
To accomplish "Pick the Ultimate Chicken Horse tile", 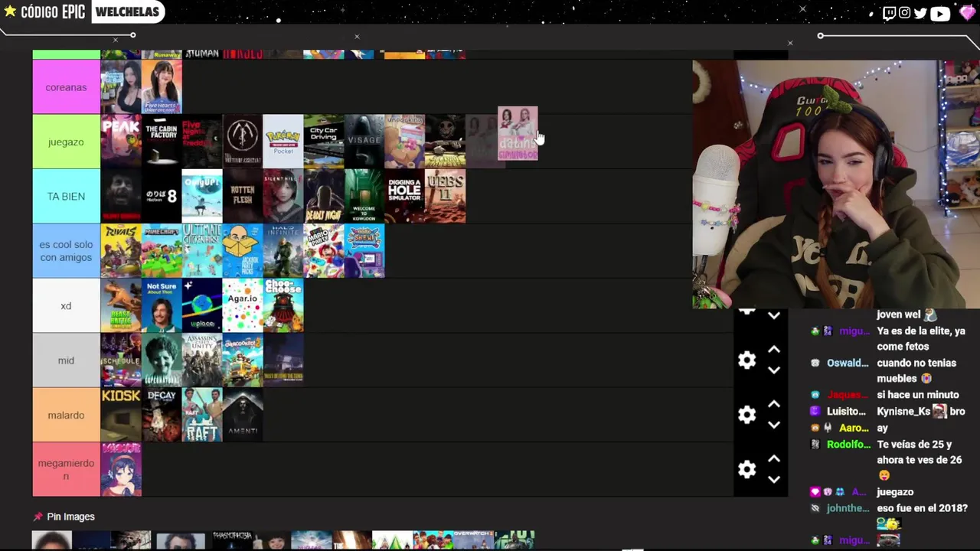I will (x=202, y=251).
